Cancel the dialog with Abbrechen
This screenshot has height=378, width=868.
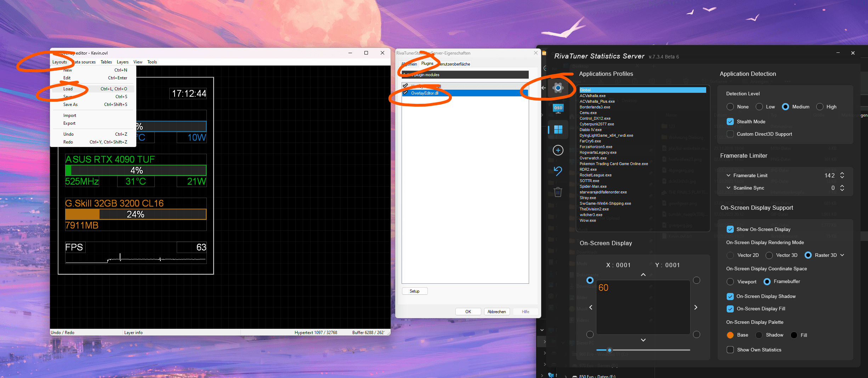[x=497, y=312]
